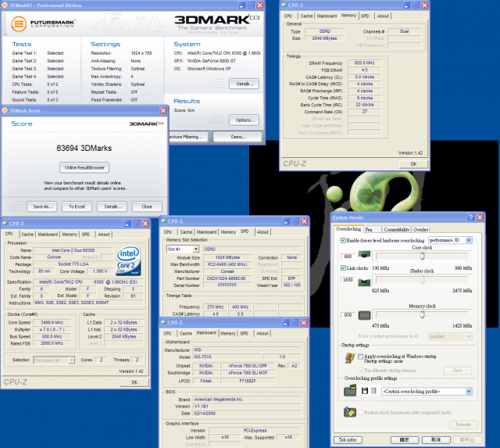The image size is (500, 448).
Task: Enable Apply overclocking at Windows startup
Action: (x=361, y=357)
